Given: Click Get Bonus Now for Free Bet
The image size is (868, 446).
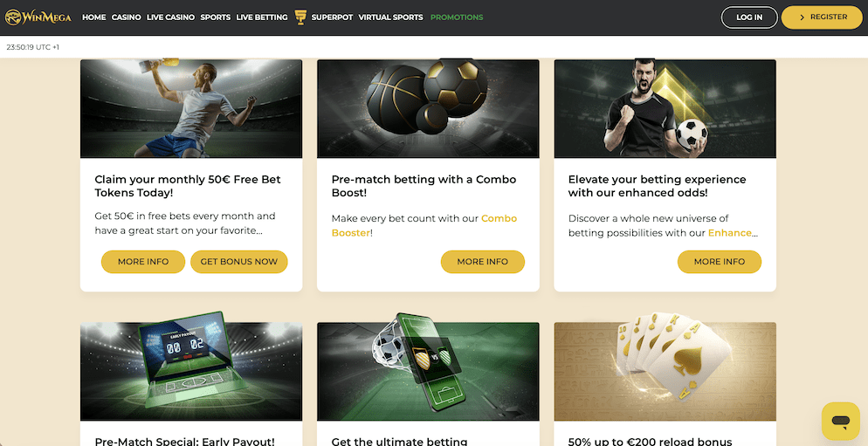Looking at the screenshot, I should point(239,262).
